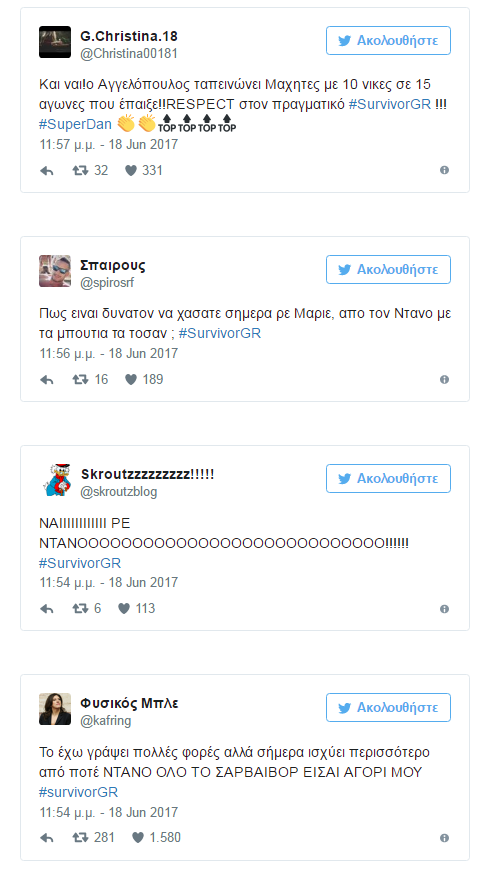Retweet the Skroutzzzz tweet with 6 retweets
Image resolution: width=477 pixels, height=875 pixels.
(x=80, y=609)
